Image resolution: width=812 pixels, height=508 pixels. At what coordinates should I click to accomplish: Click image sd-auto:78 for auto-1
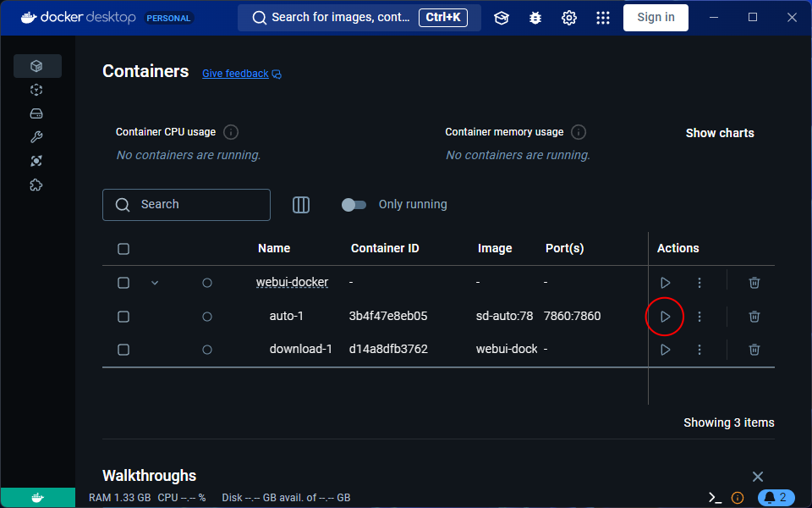[504, 316]
